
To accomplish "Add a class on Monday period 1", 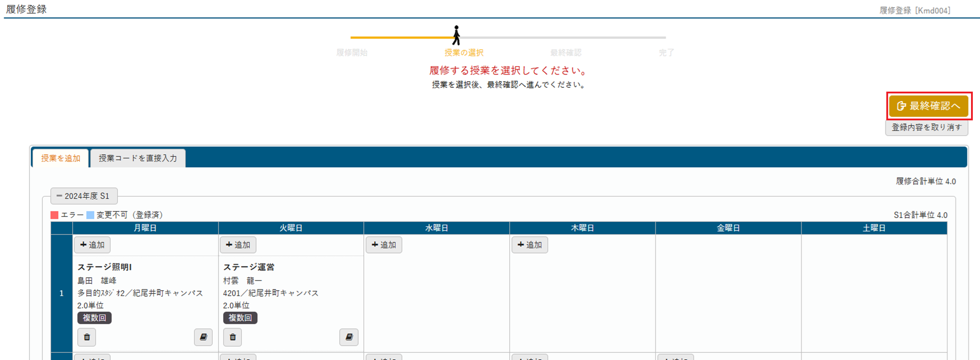I will [92, 245].
